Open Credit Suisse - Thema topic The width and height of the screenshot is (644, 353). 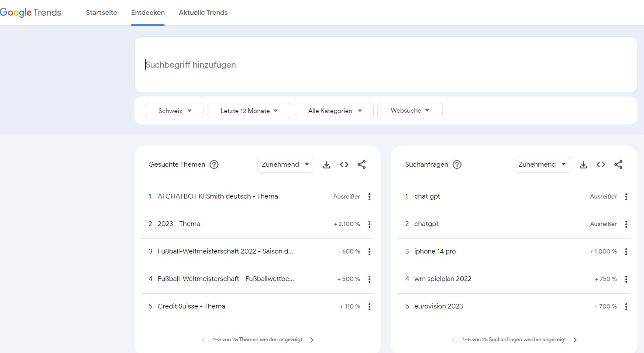(191, 306)
